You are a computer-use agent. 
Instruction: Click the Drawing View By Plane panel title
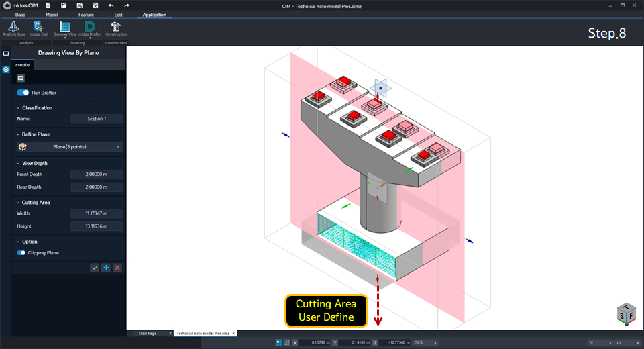click(x=68, y=52)
